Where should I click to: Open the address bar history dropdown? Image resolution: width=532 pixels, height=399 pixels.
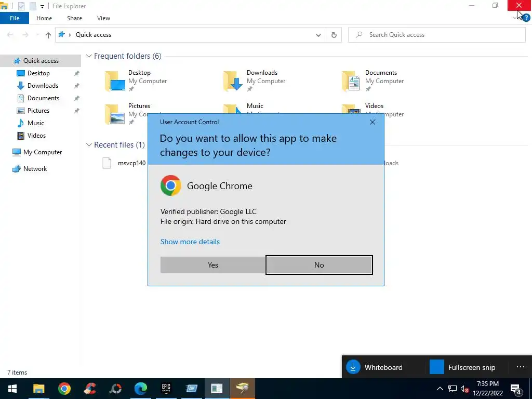318,35
